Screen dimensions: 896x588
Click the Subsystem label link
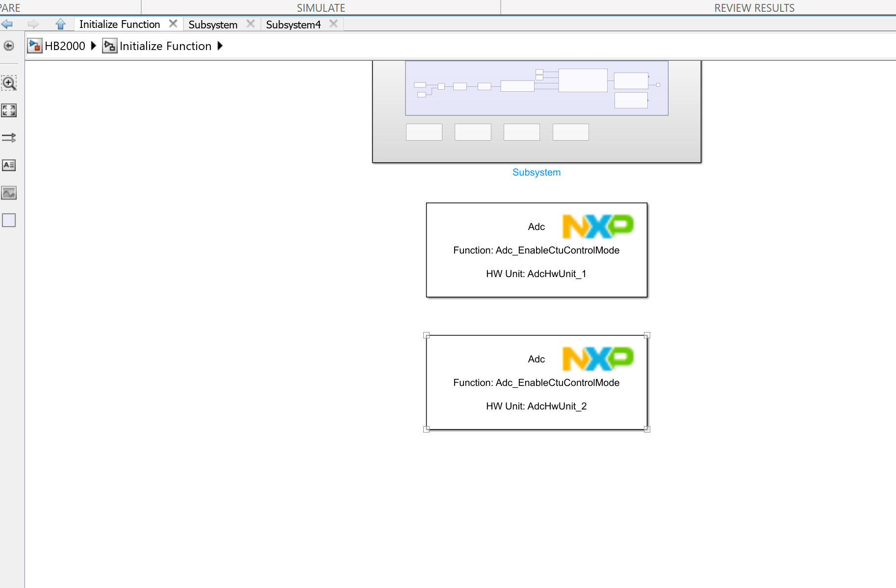536,172
